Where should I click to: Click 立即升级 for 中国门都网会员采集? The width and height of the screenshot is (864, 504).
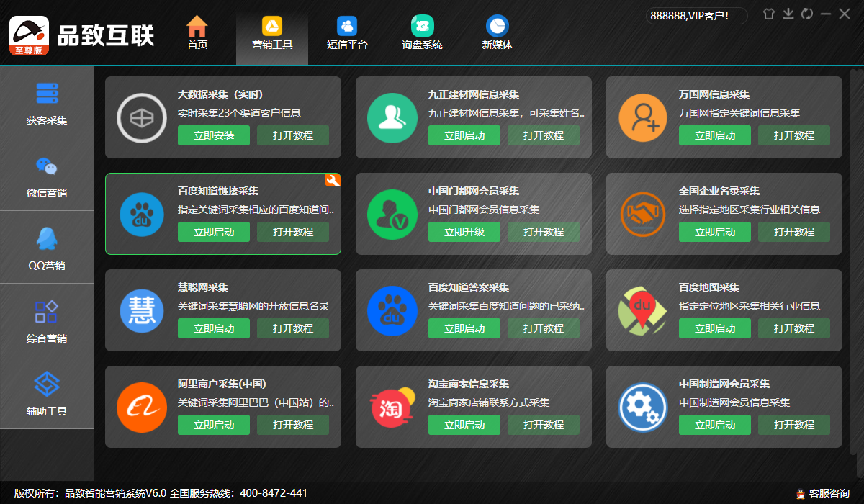464,232
